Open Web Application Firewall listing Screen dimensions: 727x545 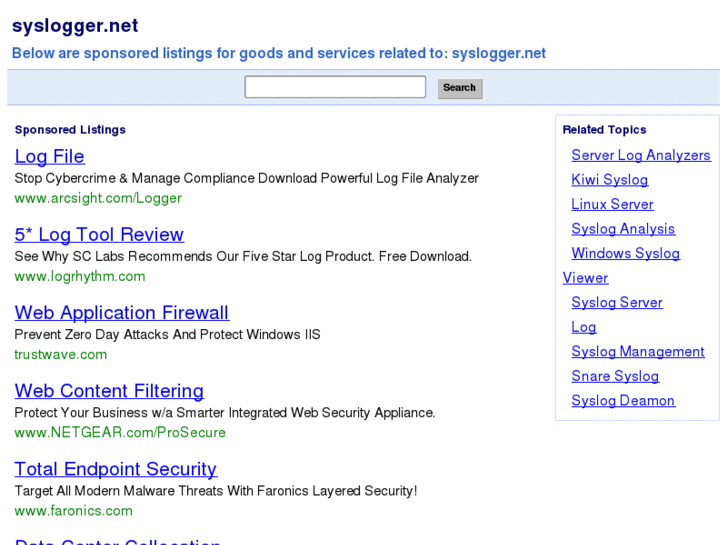pos(121,313)
